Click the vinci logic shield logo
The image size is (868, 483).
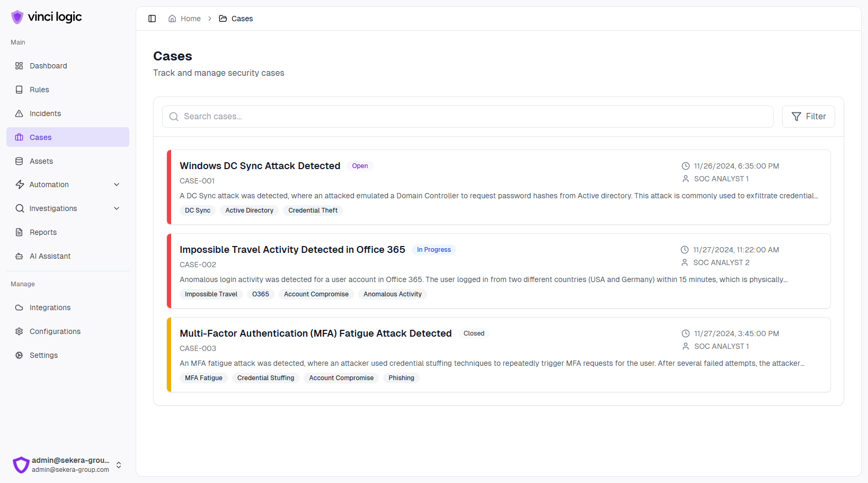17,17
